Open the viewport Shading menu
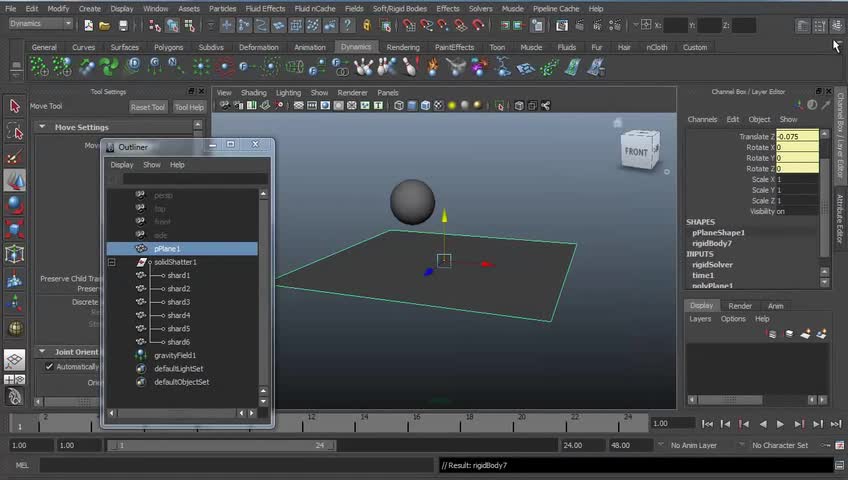 click(254, 92)
